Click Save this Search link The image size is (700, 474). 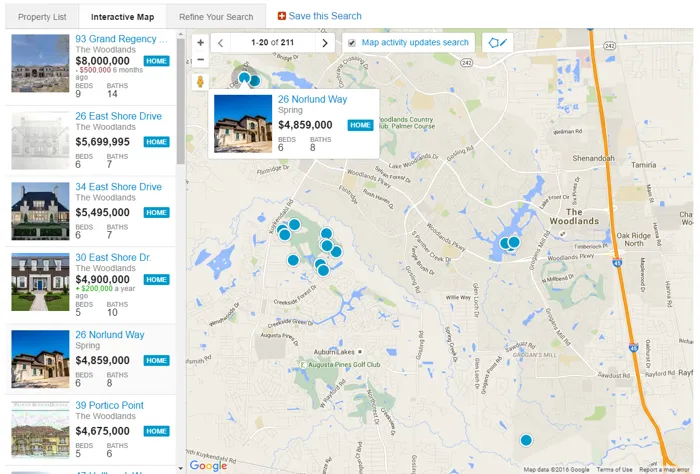(x=325, y=16)
